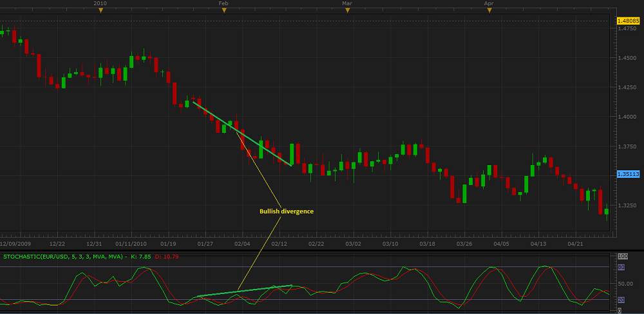Click the 01/27 date label

(205, 244)
